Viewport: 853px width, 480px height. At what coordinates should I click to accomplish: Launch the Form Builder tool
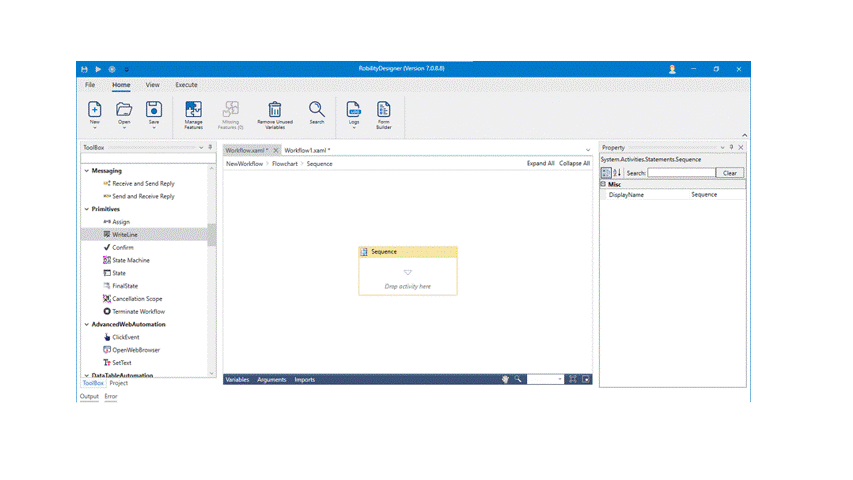pyautogui.click(x=384, y=109)
